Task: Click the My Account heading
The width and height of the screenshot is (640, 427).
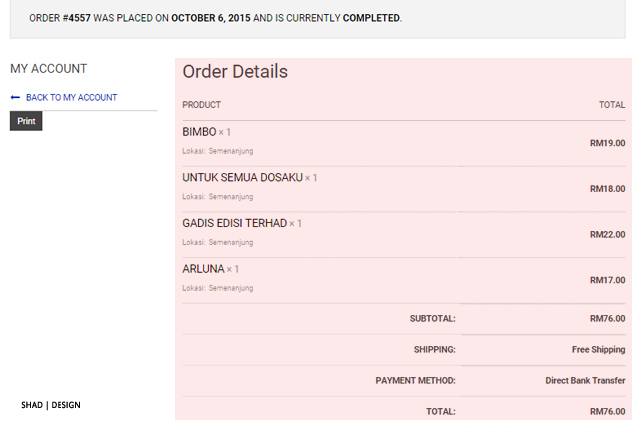Action: tap(49, 69)
